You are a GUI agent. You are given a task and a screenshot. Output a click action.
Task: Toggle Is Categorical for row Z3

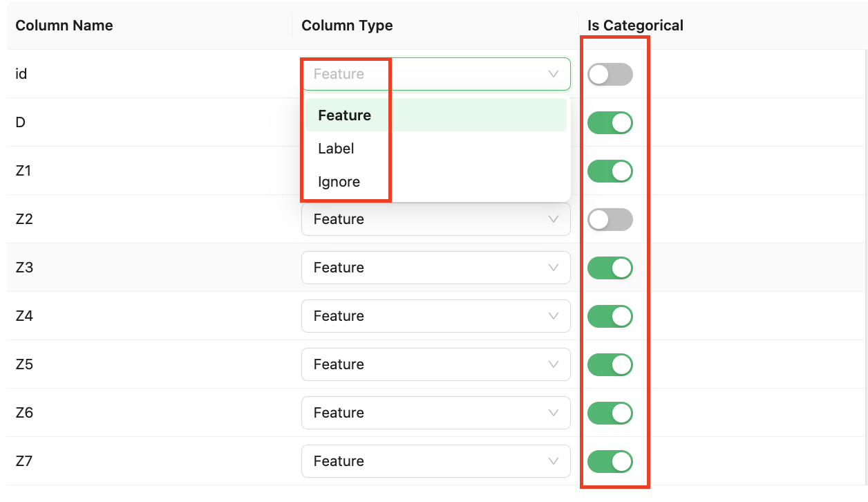point(610,268)
